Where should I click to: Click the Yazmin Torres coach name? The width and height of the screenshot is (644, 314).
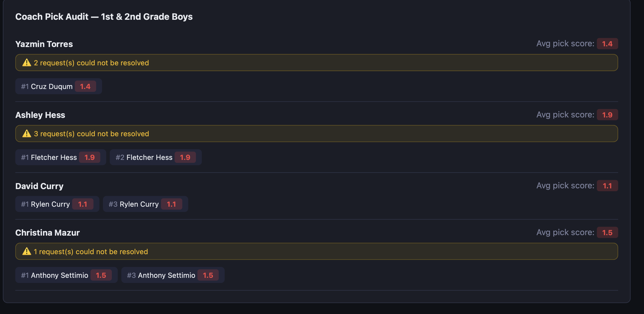click(x=44, y=44)
